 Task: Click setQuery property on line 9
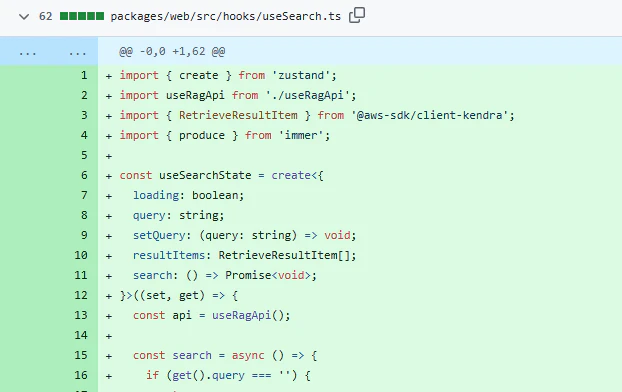(159, 235)
